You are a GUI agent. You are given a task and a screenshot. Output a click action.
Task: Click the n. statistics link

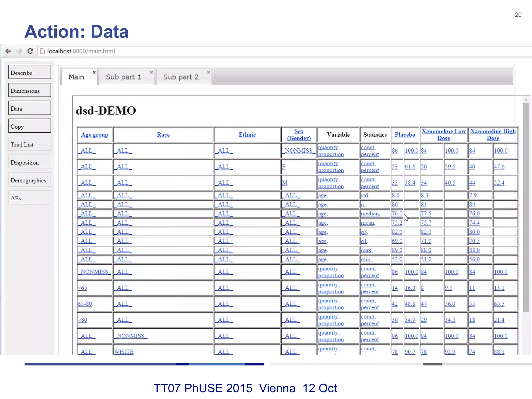(x=363, y=205)
